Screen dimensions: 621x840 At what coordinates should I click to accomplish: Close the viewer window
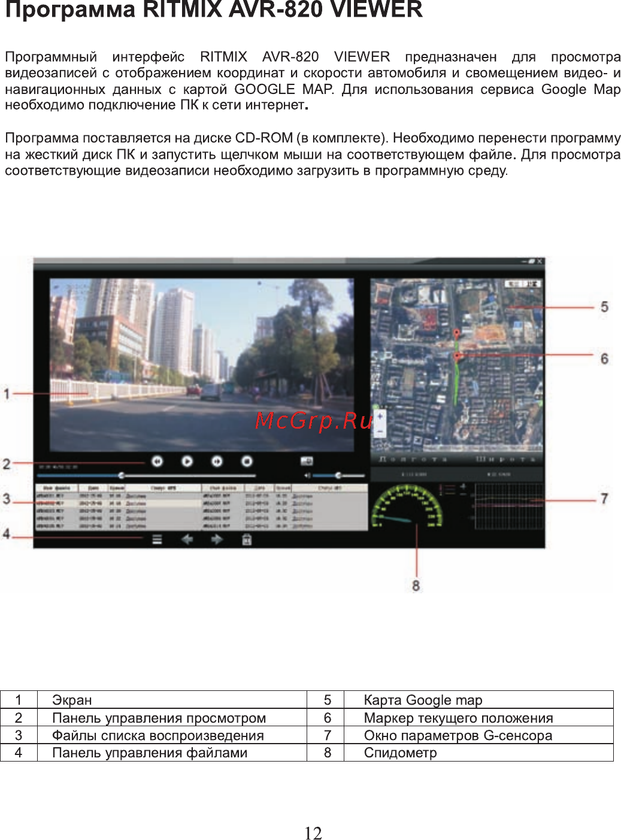point(540,262)
